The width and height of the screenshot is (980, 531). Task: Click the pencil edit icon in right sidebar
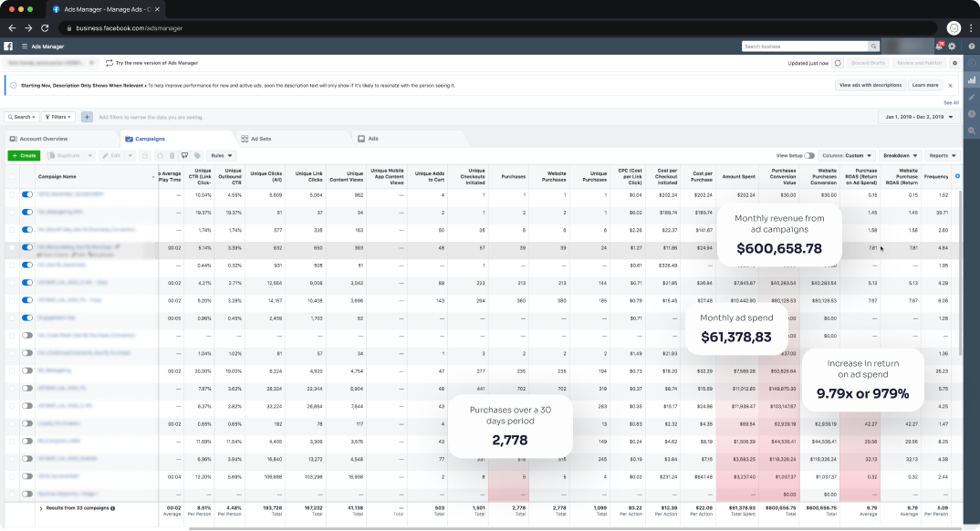971,97
